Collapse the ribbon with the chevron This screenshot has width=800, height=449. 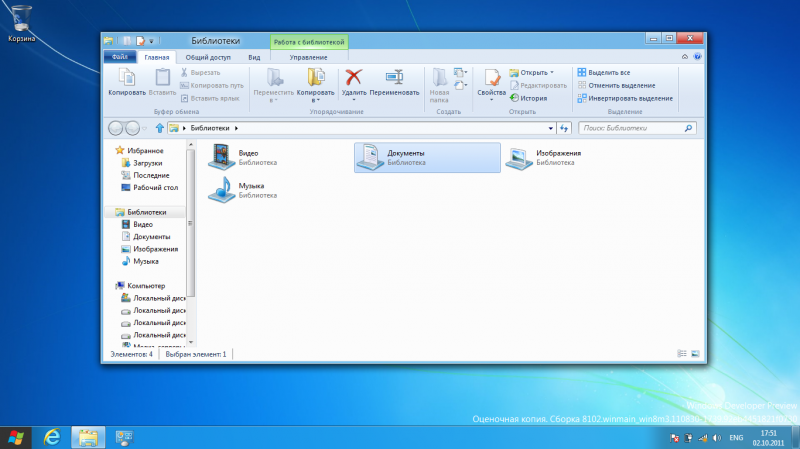click(x=684, y=57)
